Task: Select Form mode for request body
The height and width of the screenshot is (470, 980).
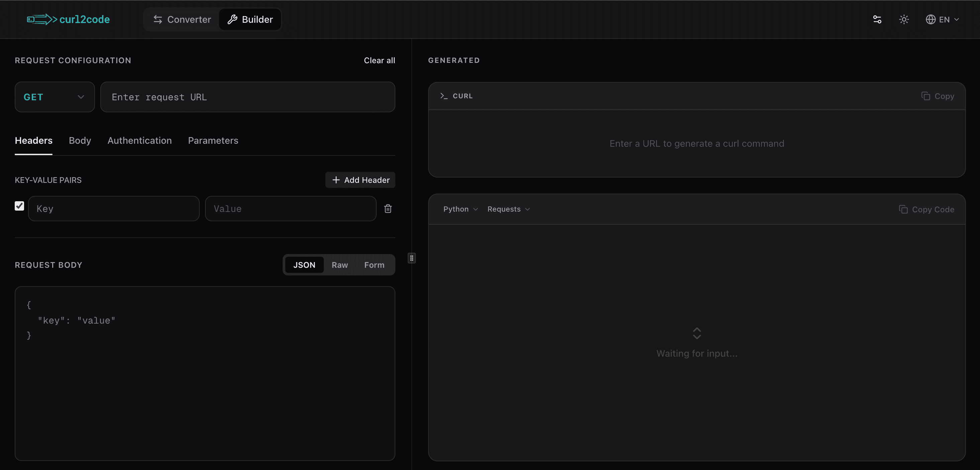Action: point(374,265)
